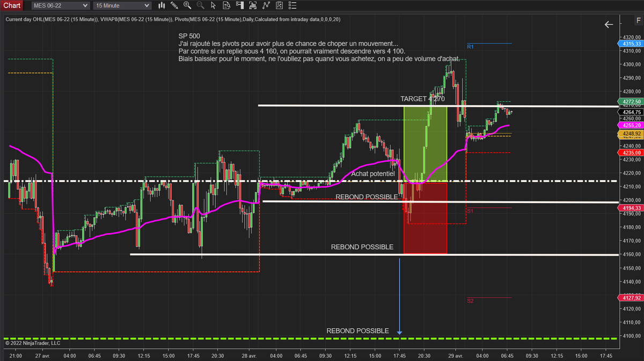Open the Strategies dialog icon
Image resolution: width=644 pixels, height=361 pixels.
pos(279,5)
